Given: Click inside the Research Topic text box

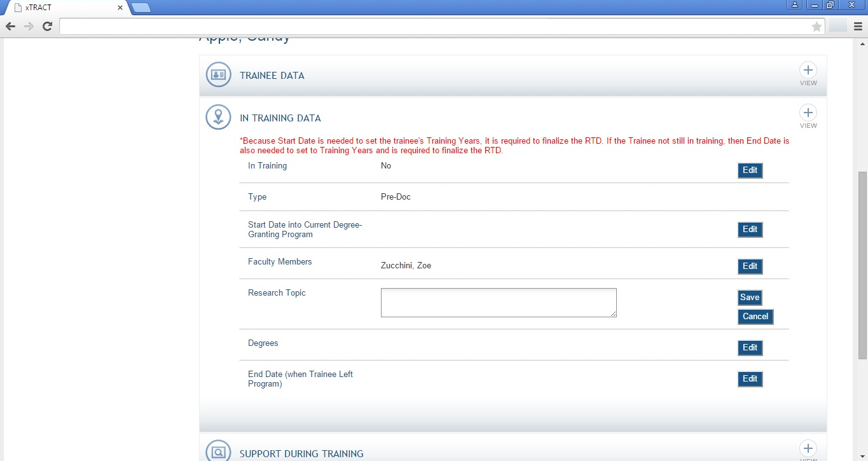Looking at the screenshot, I should point(499,303).
